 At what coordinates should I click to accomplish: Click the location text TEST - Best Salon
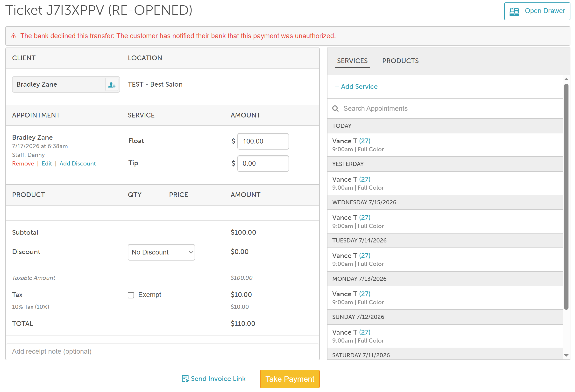click(155, 84)
